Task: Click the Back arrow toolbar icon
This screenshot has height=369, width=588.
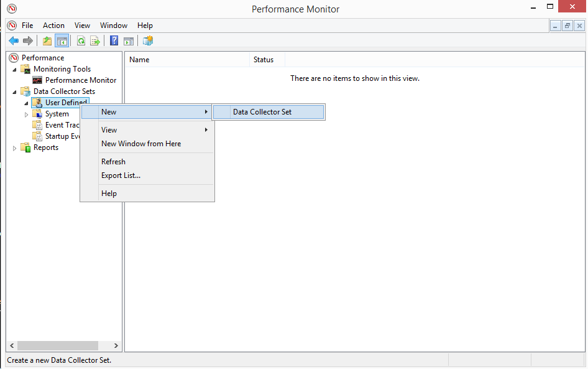Action: click(13, 41)
